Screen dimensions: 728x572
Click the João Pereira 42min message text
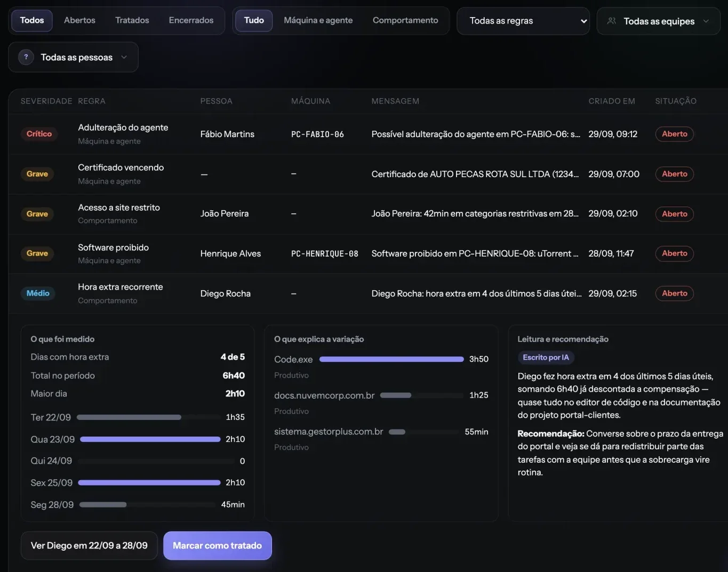475,213
